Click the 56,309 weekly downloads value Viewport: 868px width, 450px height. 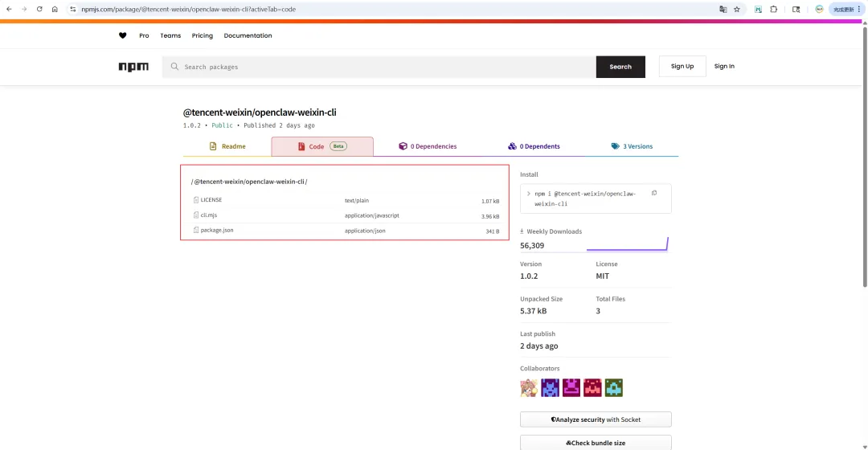[x=532, y=245]
